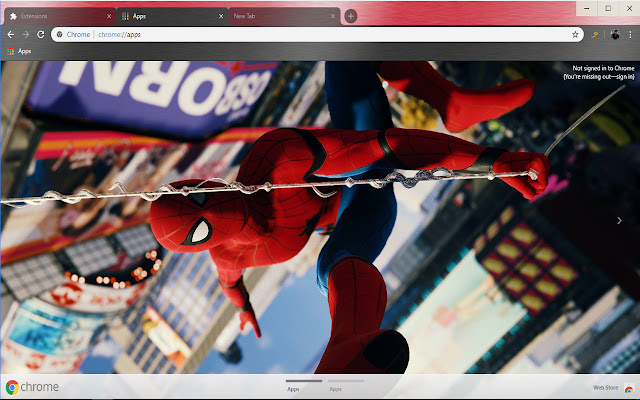Viewport: 640px width, 400px height.
Task: Select the Apps tab in the tab strip
Action: [172, 16]
